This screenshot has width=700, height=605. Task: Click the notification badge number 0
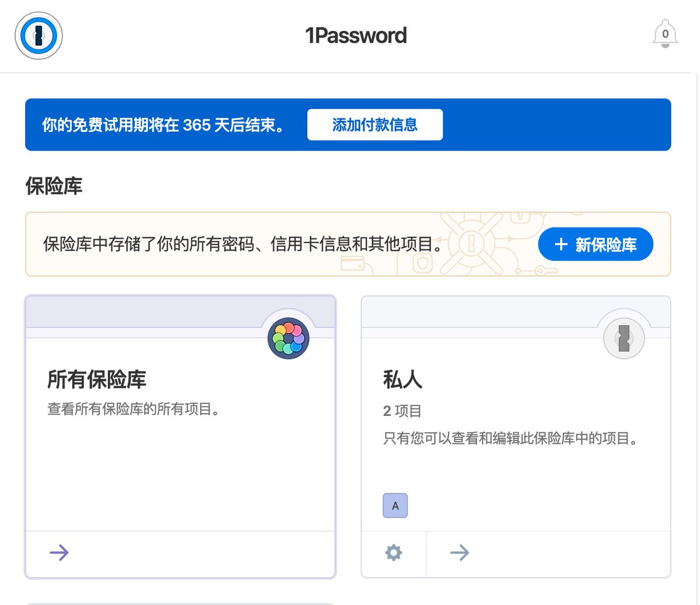tap(664, 33)
